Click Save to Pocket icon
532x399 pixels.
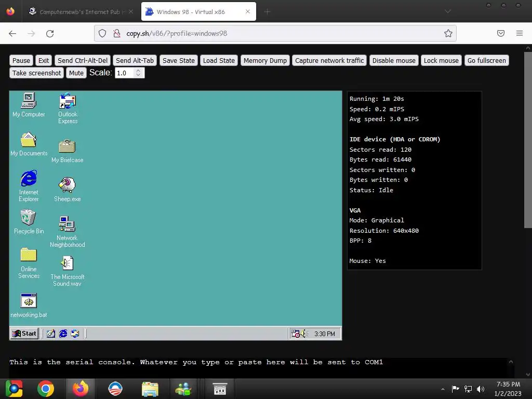[501, 34]
